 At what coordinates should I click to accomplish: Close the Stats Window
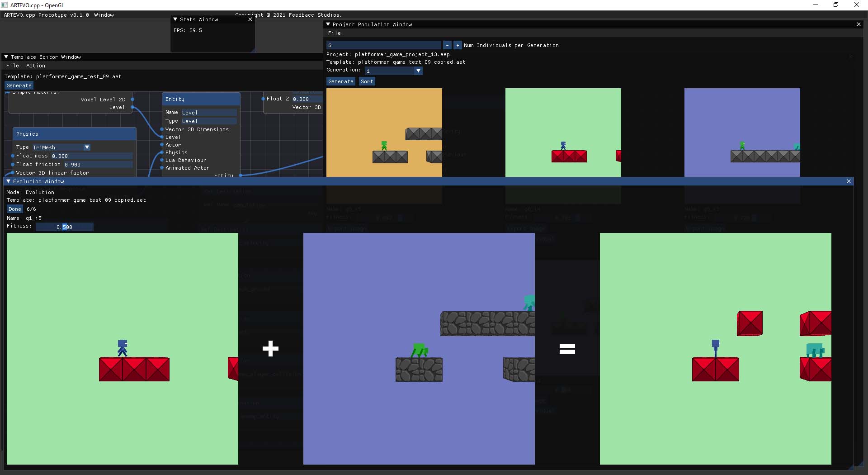pos(250,19)
